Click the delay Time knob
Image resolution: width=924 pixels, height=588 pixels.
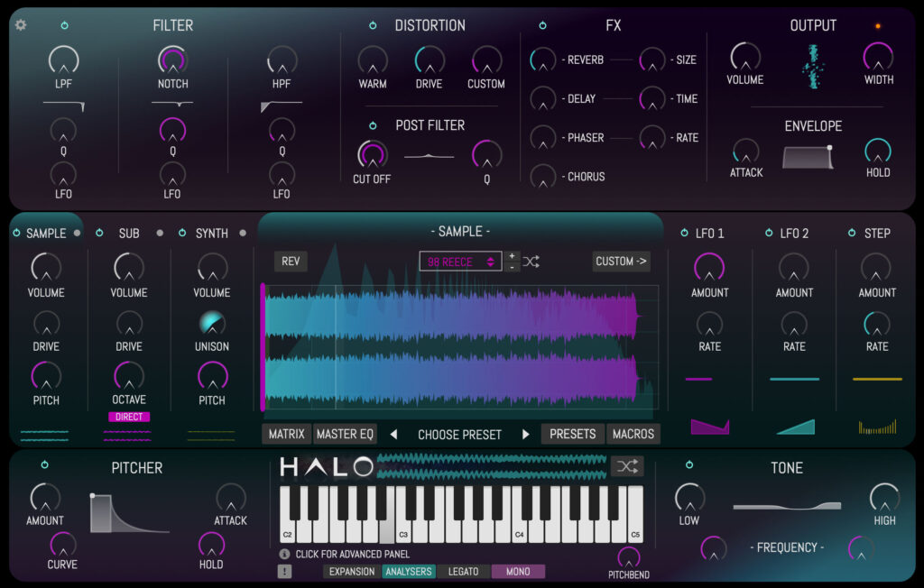point(652,99)
